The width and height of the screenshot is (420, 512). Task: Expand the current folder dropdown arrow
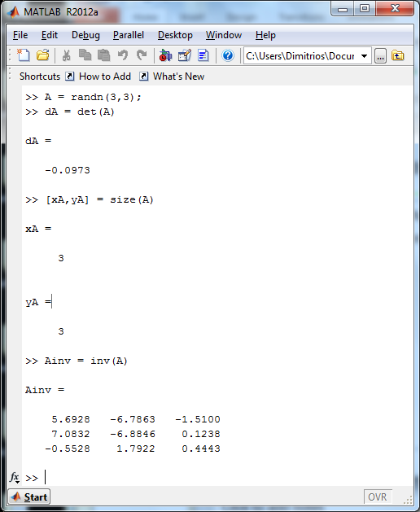364,56
